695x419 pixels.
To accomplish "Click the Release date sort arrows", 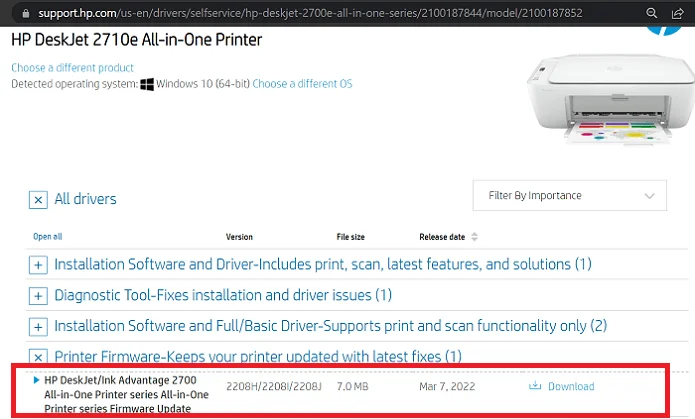I will coord(474,237).
